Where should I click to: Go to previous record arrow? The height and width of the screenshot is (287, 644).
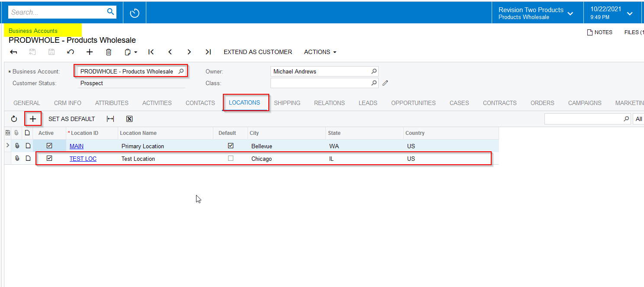click(170, 52)
